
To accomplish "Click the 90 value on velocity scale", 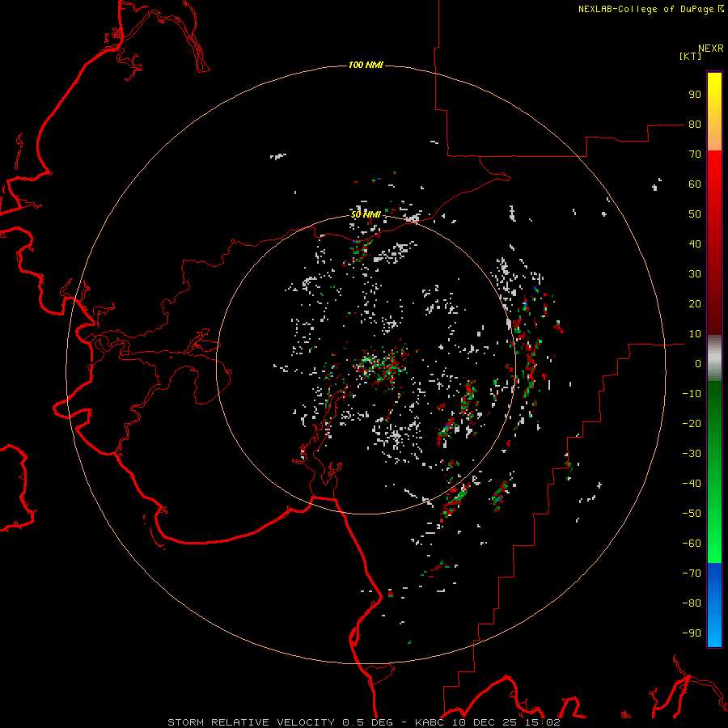I will tap(695, 95).
